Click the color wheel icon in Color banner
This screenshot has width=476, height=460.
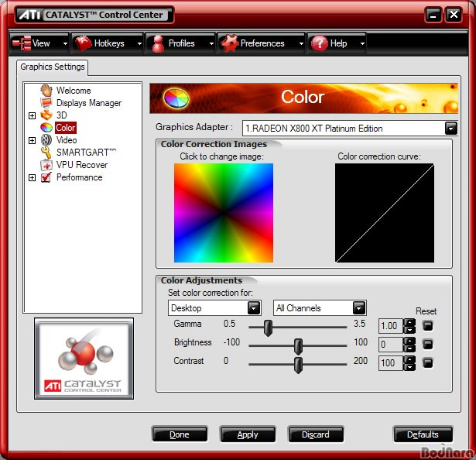coord(176,98)
